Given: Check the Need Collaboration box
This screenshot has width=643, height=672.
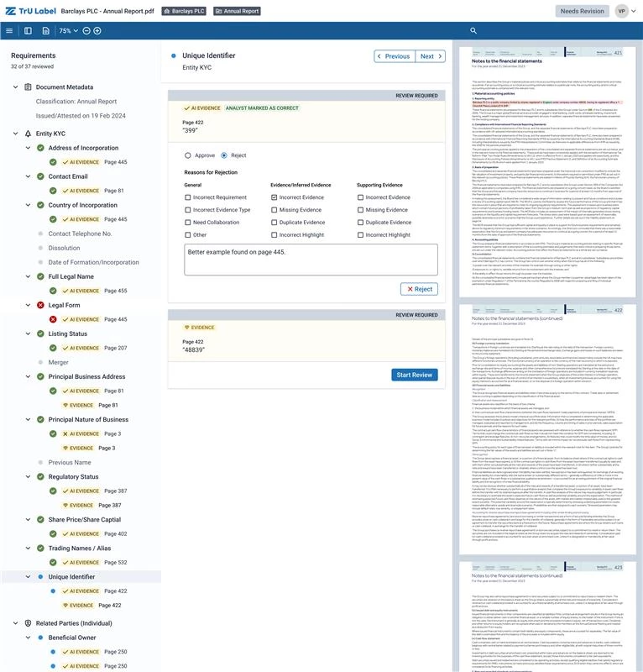Looking at the screenshot, I should click(x=188, y=223).
